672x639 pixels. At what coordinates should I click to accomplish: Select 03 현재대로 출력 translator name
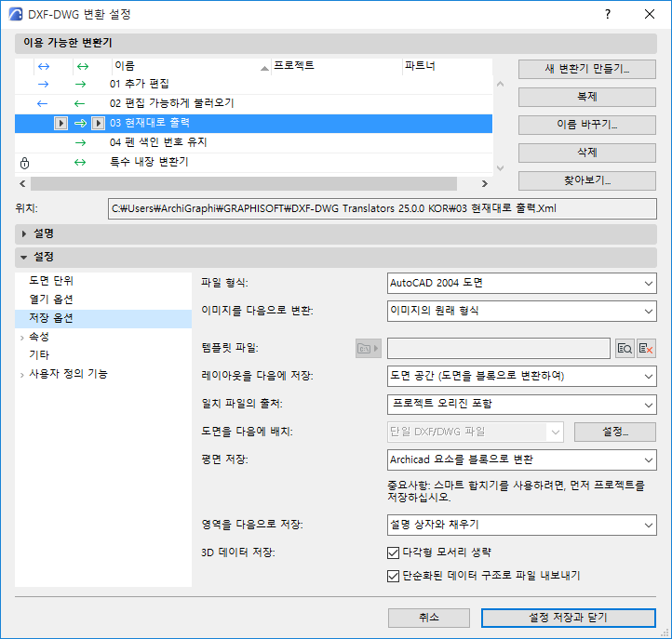tap(150, 123)
